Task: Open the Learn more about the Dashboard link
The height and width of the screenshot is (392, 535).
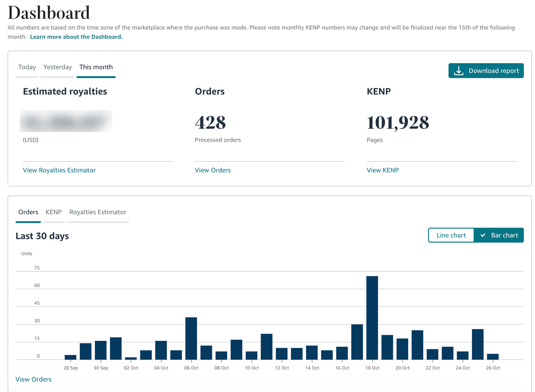Action: (x=76, y=37)
